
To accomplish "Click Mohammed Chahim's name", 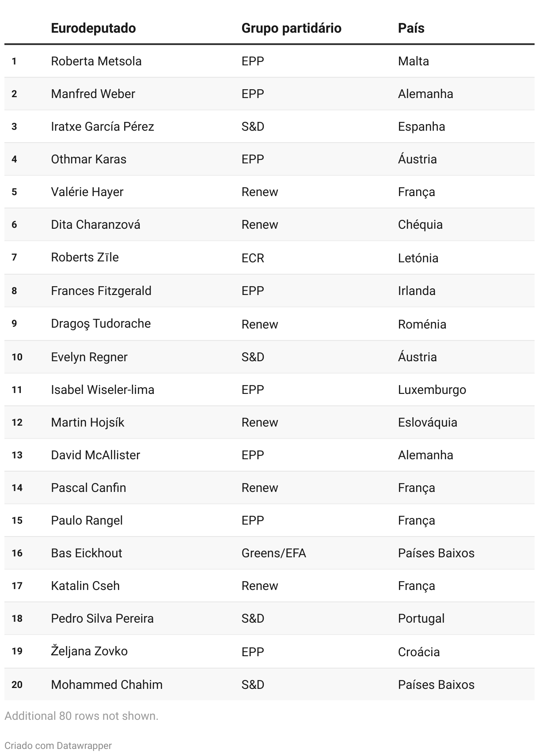I will 106,684.
